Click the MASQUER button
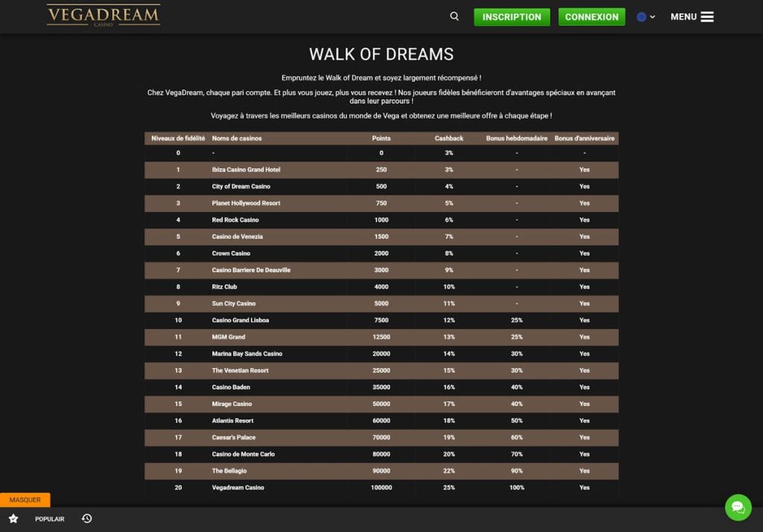This screenshot has height=532, width=763. click(25, 500)
